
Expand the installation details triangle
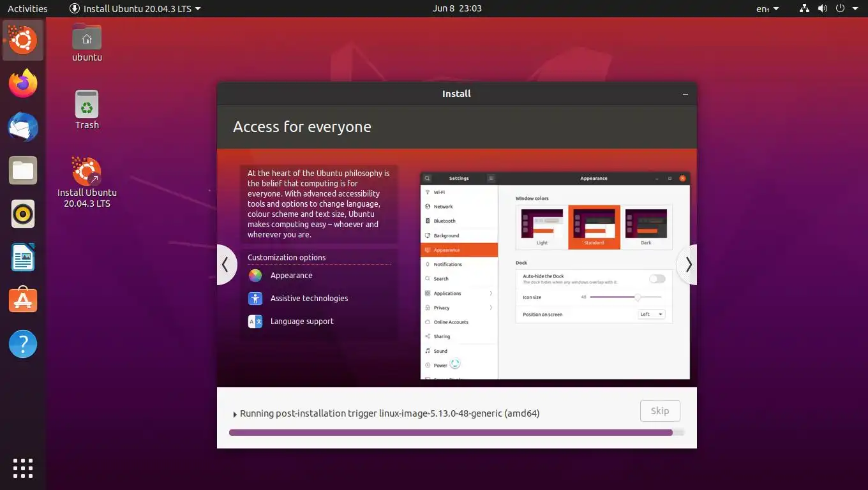tap(235, 414)
